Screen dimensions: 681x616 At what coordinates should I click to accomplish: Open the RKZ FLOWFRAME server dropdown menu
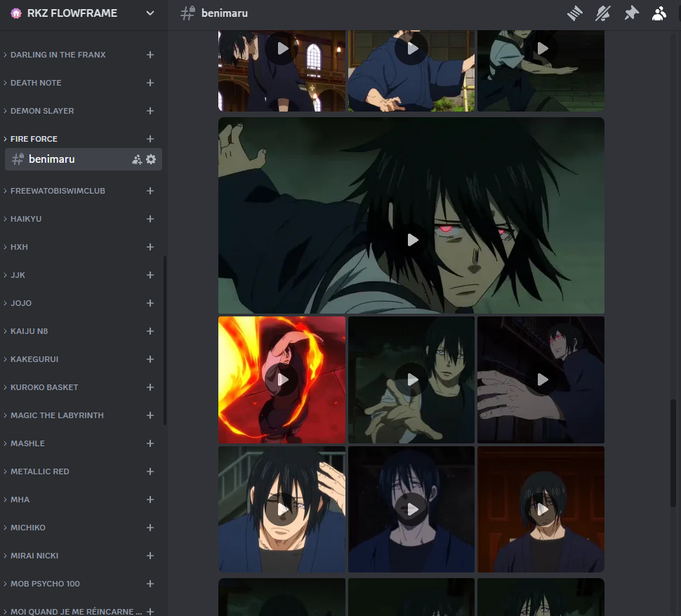pos(150,13)
